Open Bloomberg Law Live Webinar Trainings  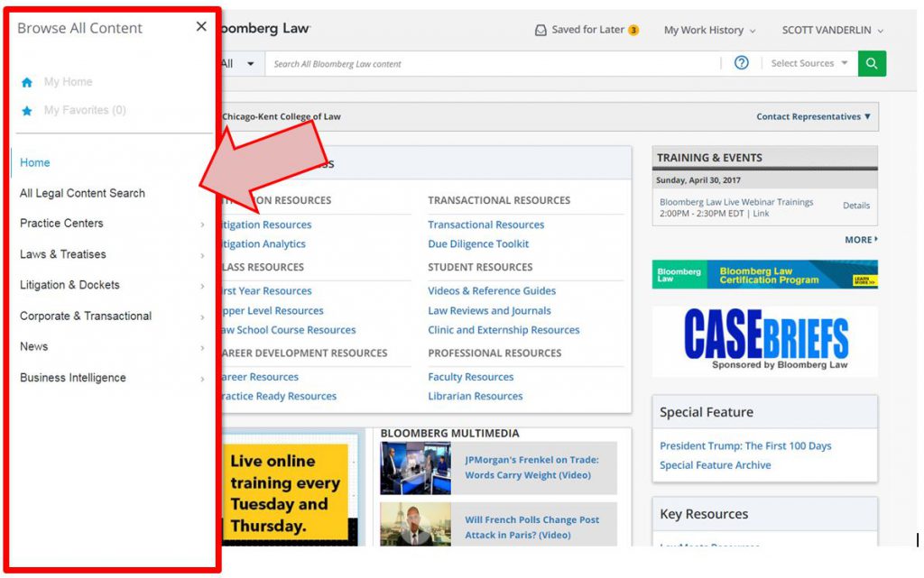pyautogui.click(x=736, y=202)
